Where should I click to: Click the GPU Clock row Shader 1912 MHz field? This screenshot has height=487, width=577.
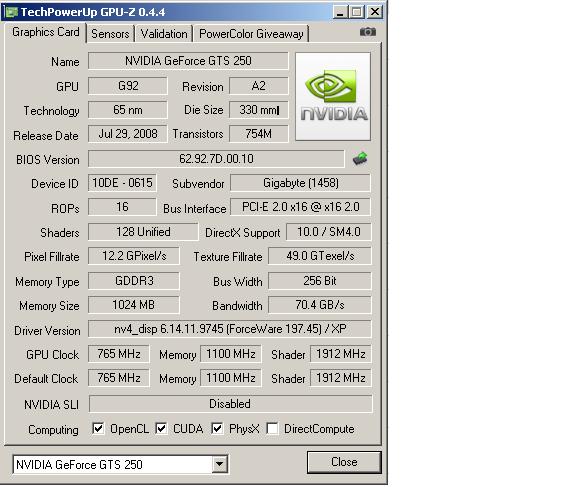point(341,354)
